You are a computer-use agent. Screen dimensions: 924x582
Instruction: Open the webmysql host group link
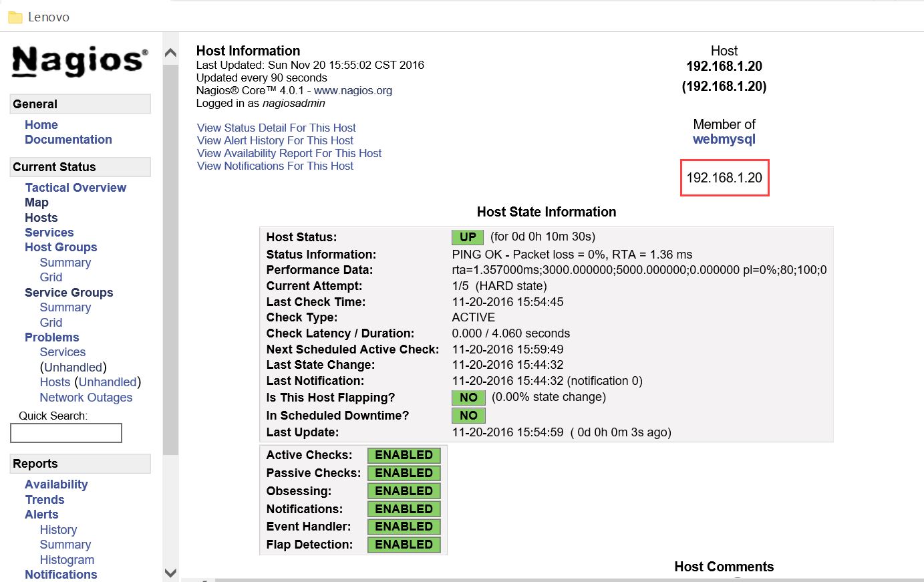click(x=724, y=140)
